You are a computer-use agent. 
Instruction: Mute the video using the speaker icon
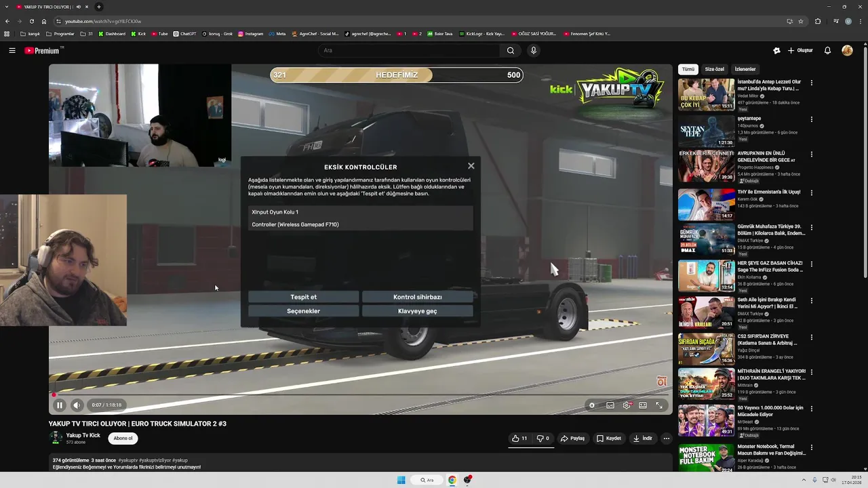tap(77, 405)
